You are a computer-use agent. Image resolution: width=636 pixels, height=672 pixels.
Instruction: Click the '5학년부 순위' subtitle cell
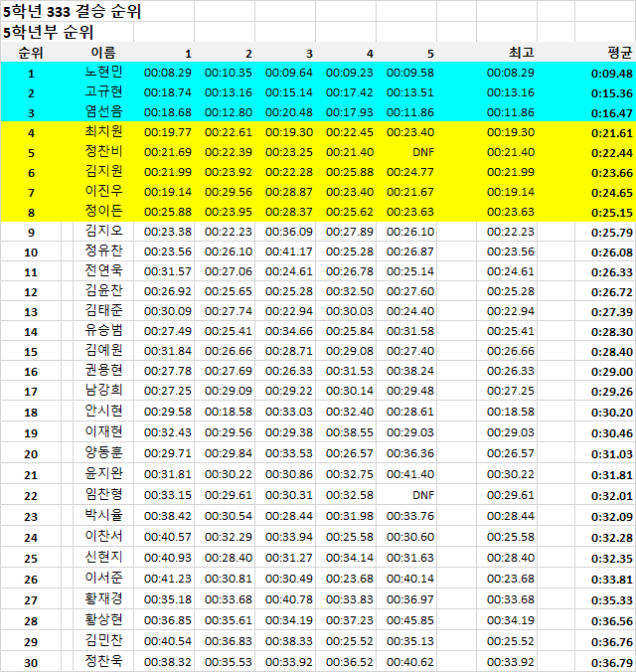pyautogui.click(x=48, y=32)
